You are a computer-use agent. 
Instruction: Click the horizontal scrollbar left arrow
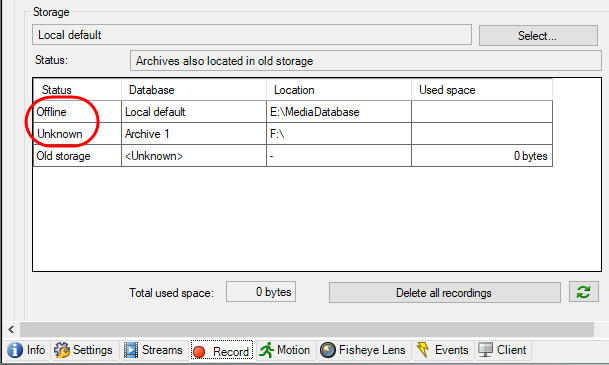[11, 330]
